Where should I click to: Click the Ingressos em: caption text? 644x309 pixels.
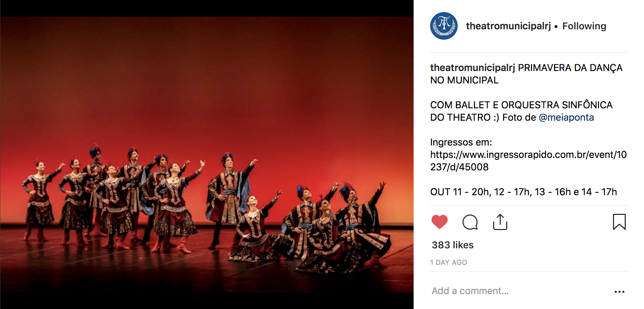461,142
